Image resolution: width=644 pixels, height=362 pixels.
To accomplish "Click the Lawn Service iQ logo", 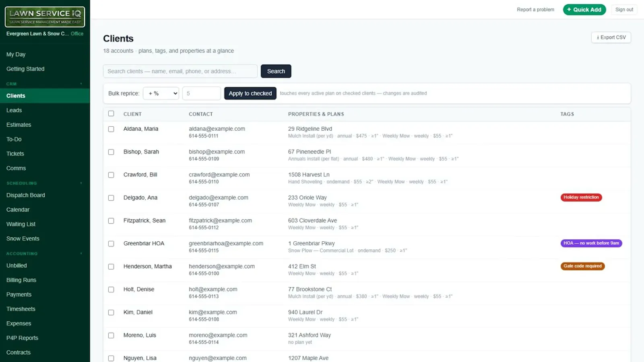I will (x=45, y=17).
